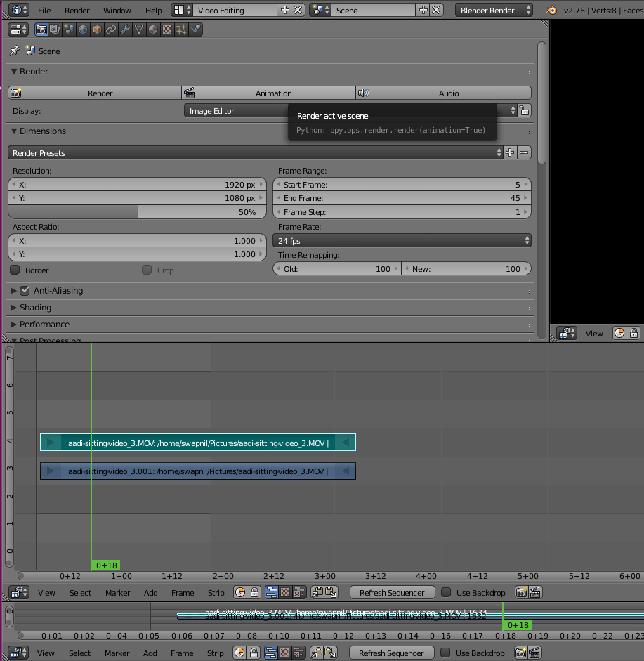Copy strips icon in upper sequencer header

(x=317, y=592)
